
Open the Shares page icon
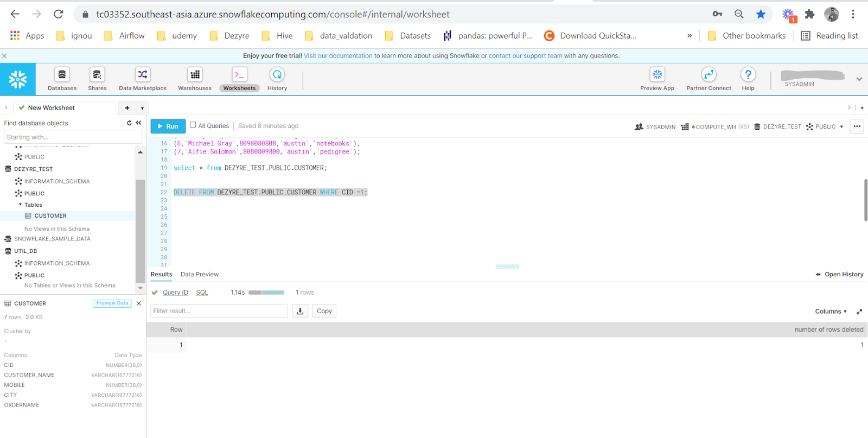[97, 75]
